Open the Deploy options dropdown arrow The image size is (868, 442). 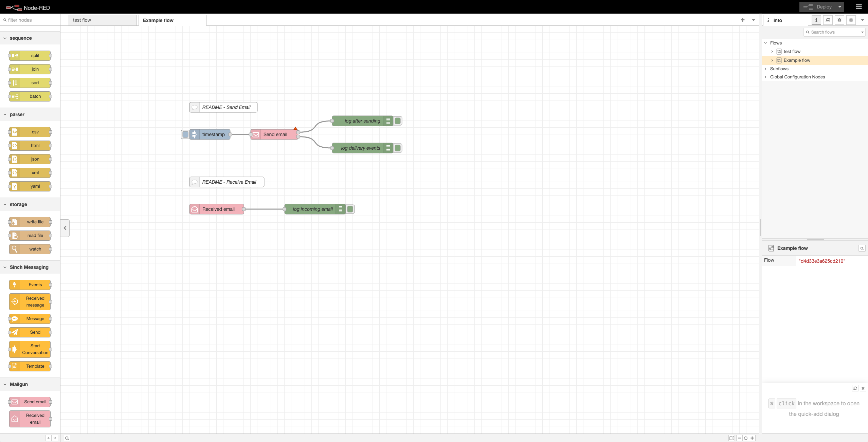point(839,7)
